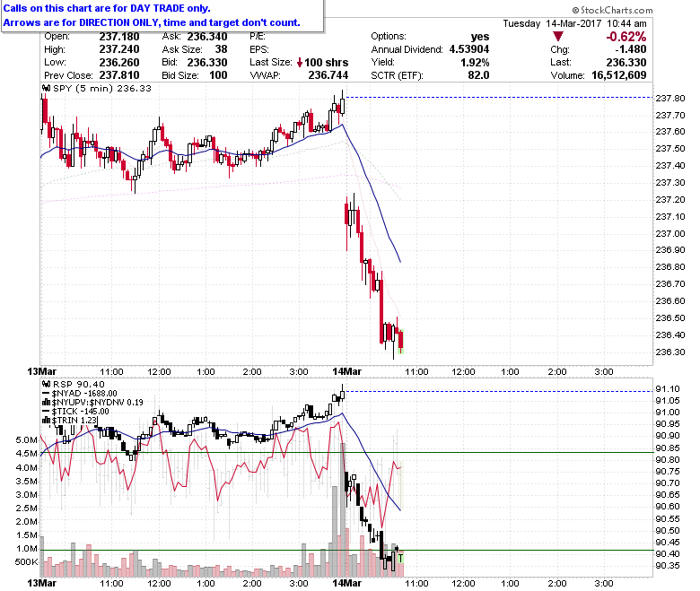Click the Yield value 1.92%

point(475,63)
